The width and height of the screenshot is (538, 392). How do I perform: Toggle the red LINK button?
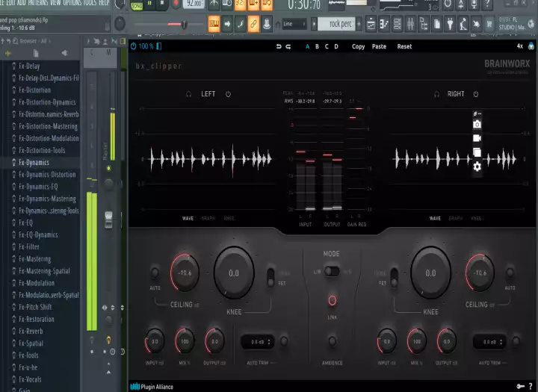click(x=332, y=301)
